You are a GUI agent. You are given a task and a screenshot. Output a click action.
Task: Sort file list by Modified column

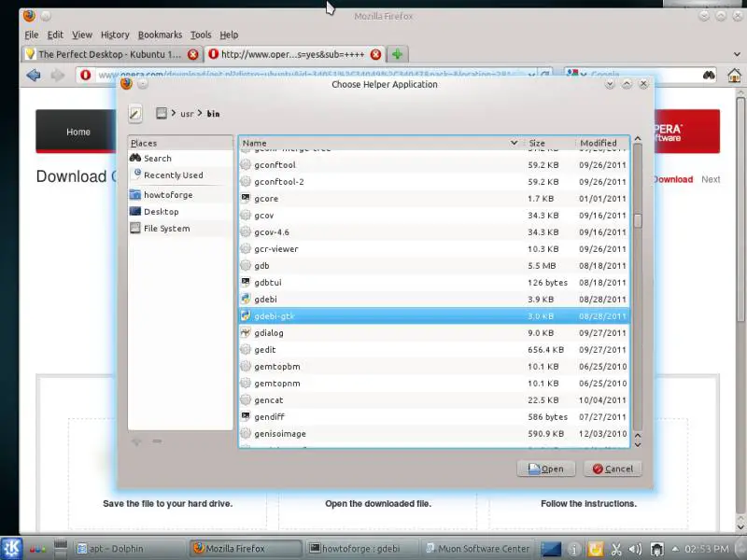[602, 143]
